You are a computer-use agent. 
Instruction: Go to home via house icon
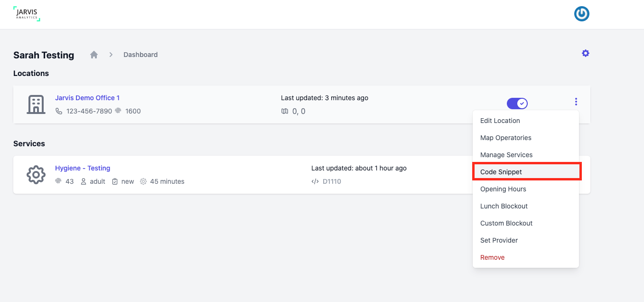tap(94, 55)
